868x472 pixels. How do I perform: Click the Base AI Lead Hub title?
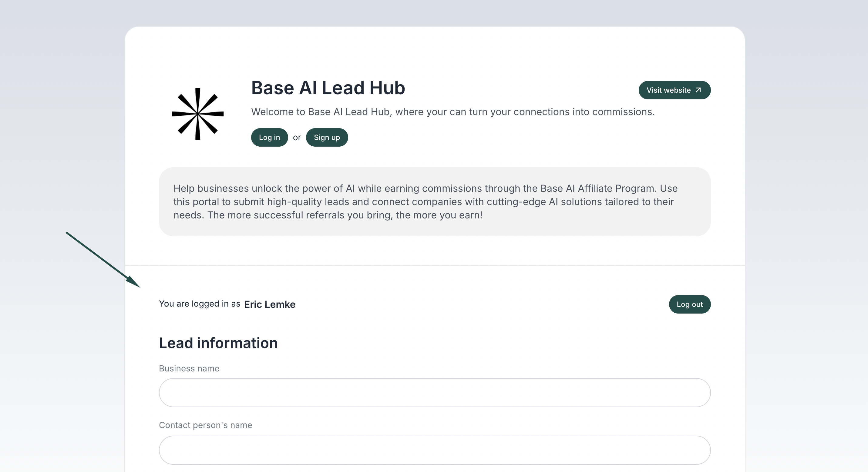click(x=328, y=88)
